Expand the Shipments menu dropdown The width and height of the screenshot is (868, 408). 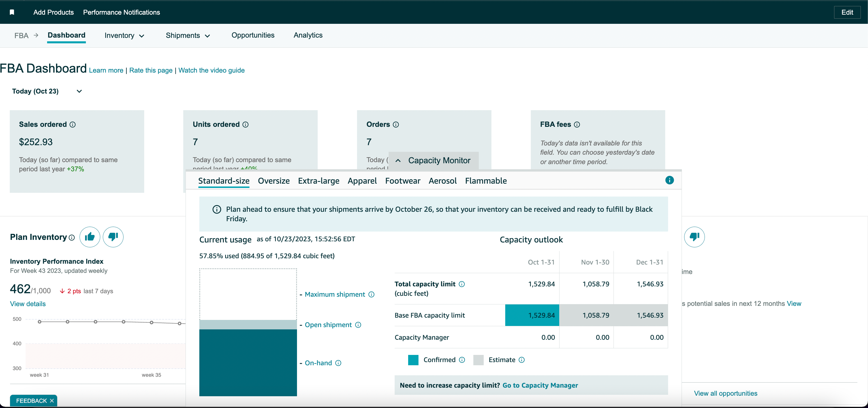(208, 36)
